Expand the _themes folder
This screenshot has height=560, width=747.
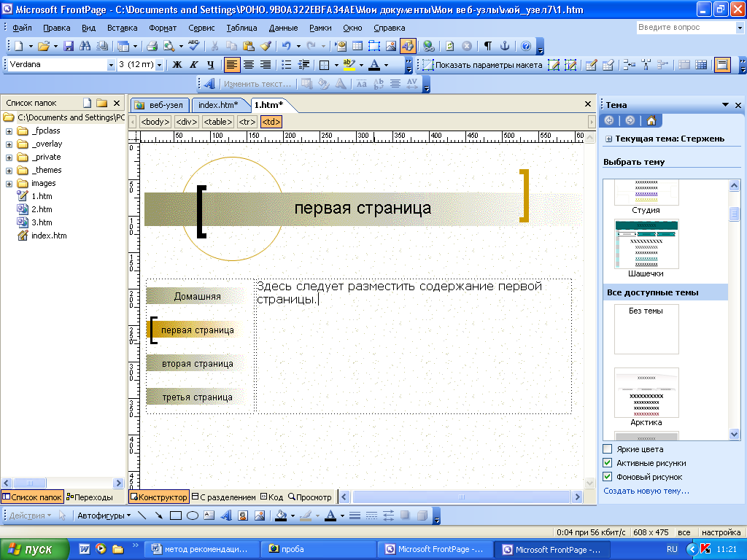[x=9, y=171]
